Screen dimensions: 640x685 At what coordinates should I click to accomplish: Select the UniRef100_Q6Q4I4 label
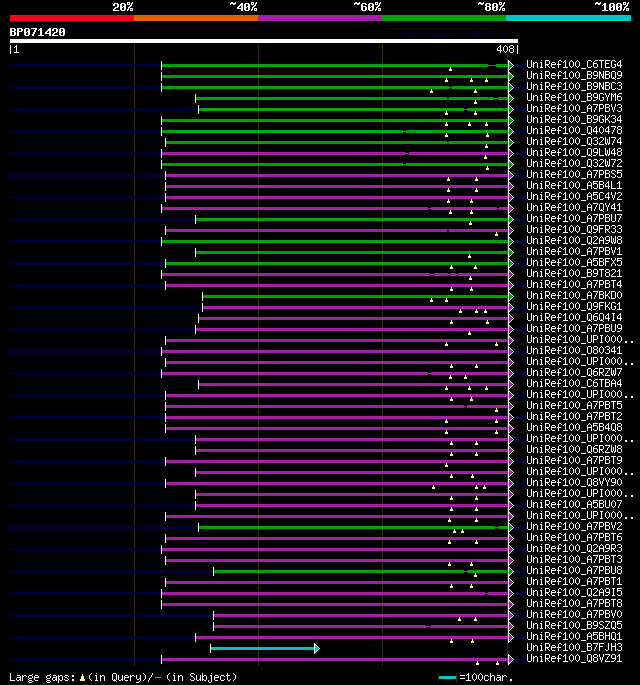pyautogui.click(x=574, y=317)
